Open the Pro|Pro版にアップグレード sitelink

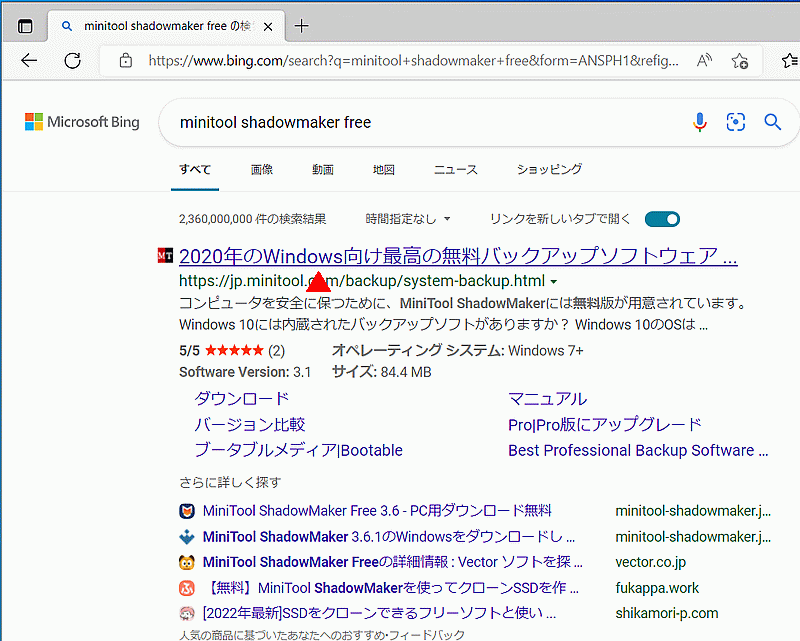(x=605, y=424)
